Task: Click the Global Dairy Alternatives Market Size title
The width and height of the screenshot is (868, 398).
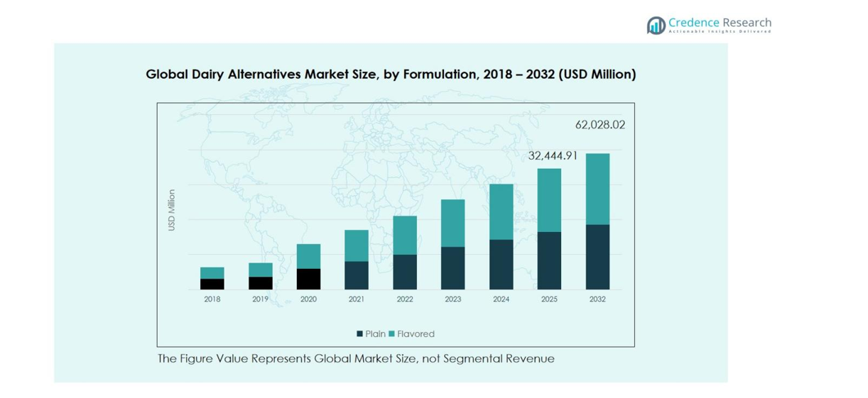Action: coord(391,74)
